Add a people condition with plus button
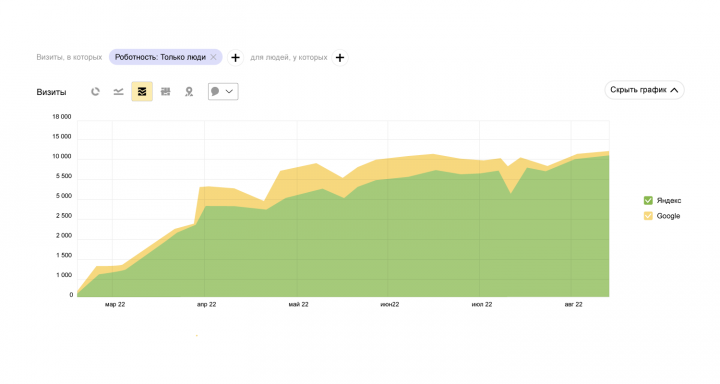 [x=340, y=57]
